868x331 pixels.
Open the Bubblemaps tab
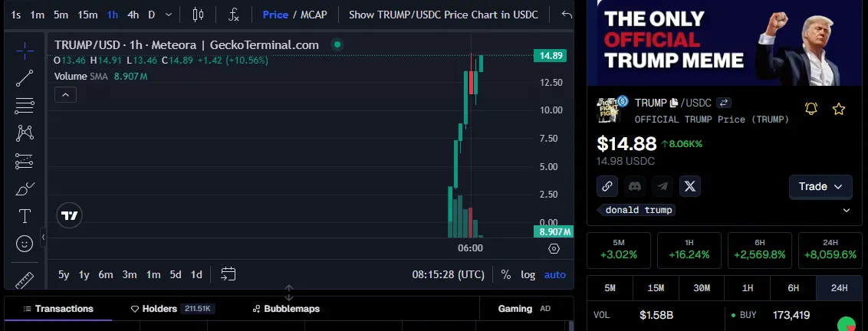(286, 309)
